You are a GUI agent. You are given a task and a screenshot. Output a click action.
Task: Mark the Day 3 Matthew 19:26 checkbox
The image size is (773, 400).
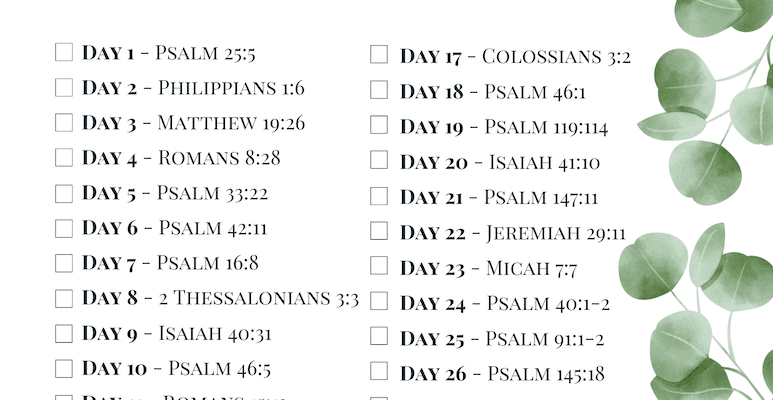coord(64,123)
